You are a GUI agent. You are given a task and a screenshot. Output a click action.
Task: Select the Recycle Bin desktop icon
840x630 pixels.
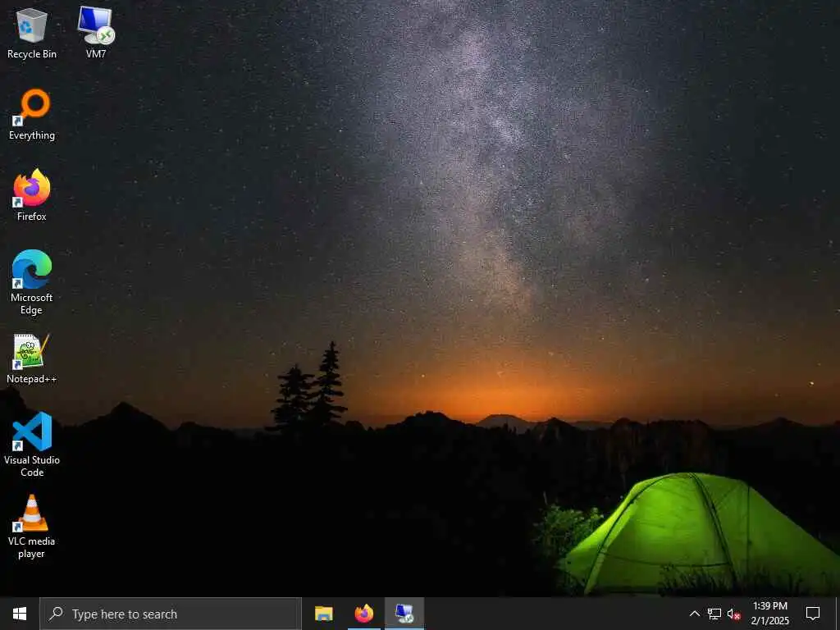pos(32,33)
